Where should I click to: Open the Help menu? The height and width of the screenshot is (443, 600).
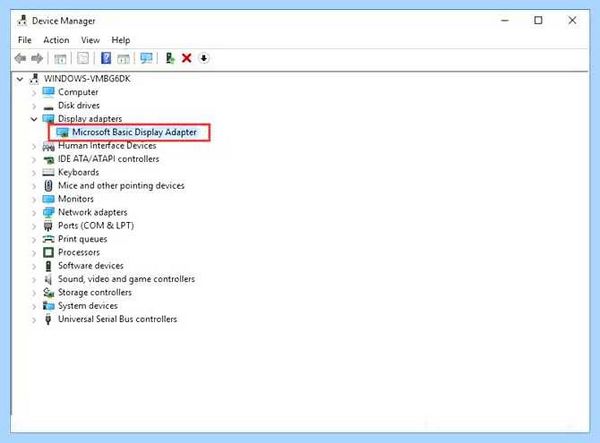(x=121, y=40)
